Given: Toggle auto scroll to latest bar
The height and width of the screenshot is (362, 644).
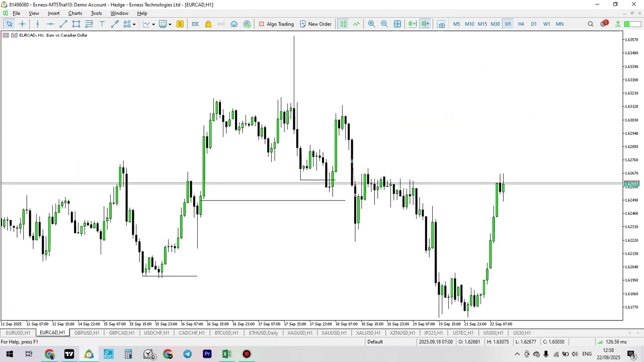Looking at the screenshot, I should point(426,24).
